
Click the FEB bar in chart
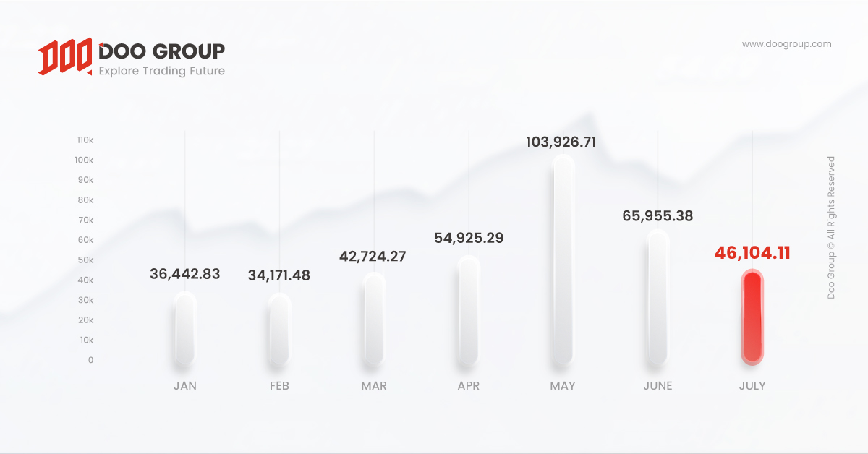pos(279,330)
